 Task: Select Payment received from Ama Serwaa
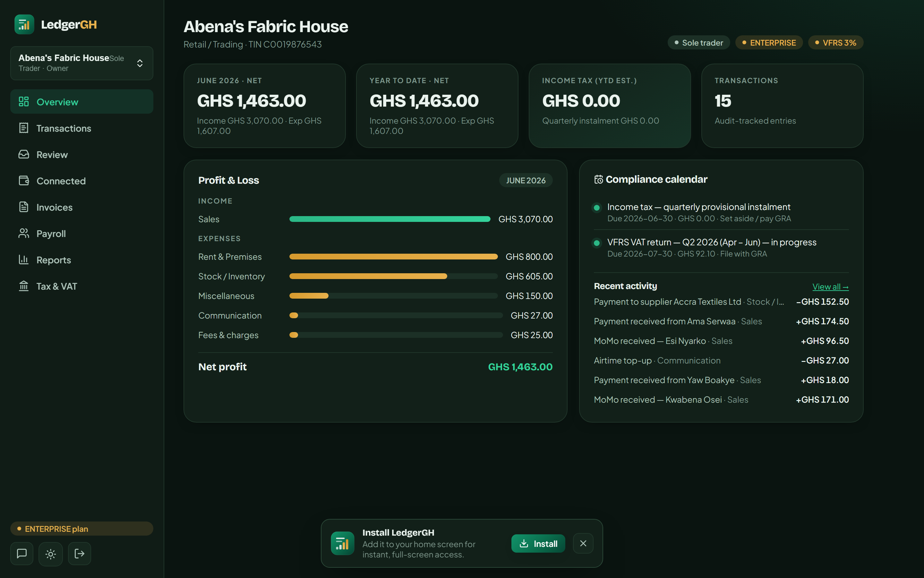tap(721, 321)
